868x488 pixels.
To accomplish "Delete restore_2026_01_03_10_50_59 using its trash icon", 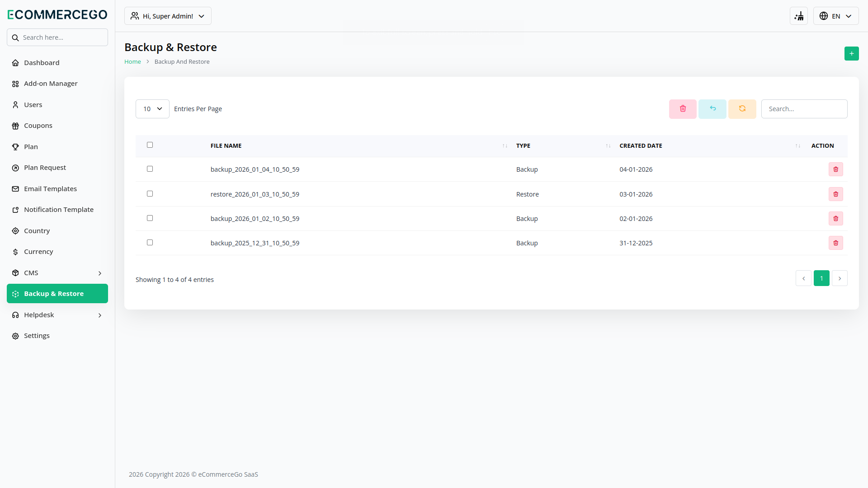I will point(836,194).
